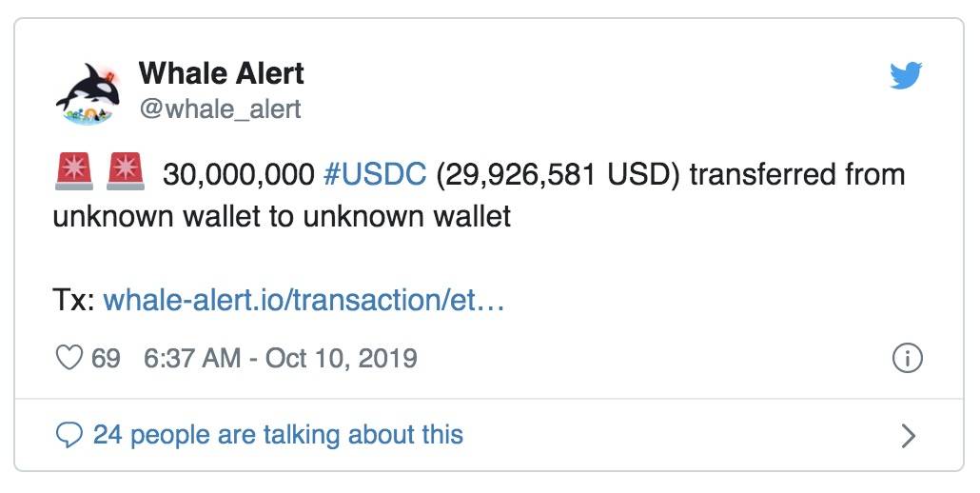Image resolution: width=980 pixels, height=493 pixels.
Task: Click 'unknown wallet to unknown wallet' text
Action: (282, 216)
